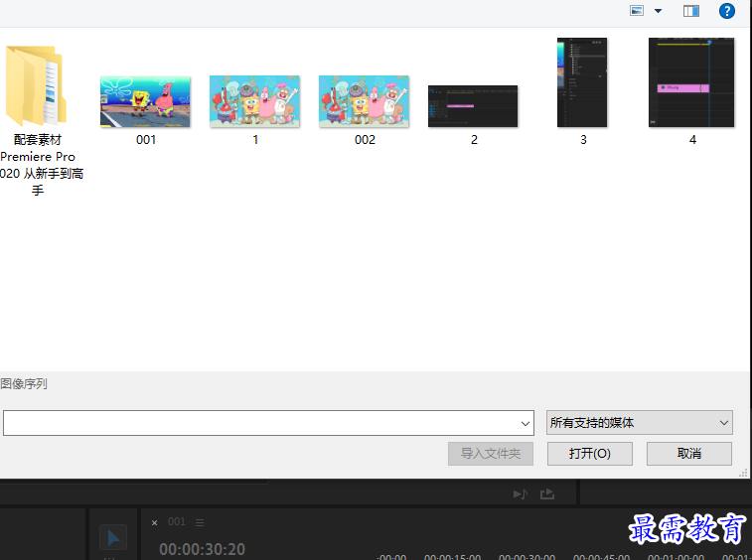The image size is (752, 560).
Task: Select the 配套素材 Premiere Pro folder
Action: tap(38, 120)
